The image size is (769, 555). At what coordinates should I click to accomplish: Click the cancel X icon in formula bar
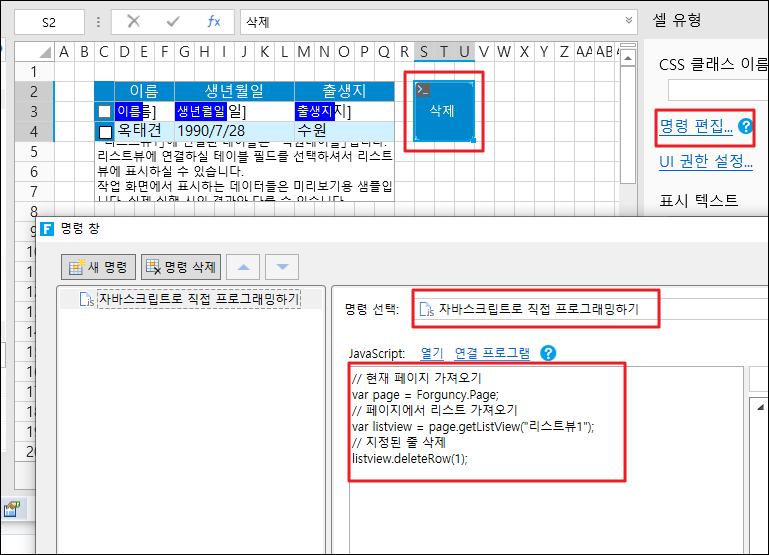[134, 21]
